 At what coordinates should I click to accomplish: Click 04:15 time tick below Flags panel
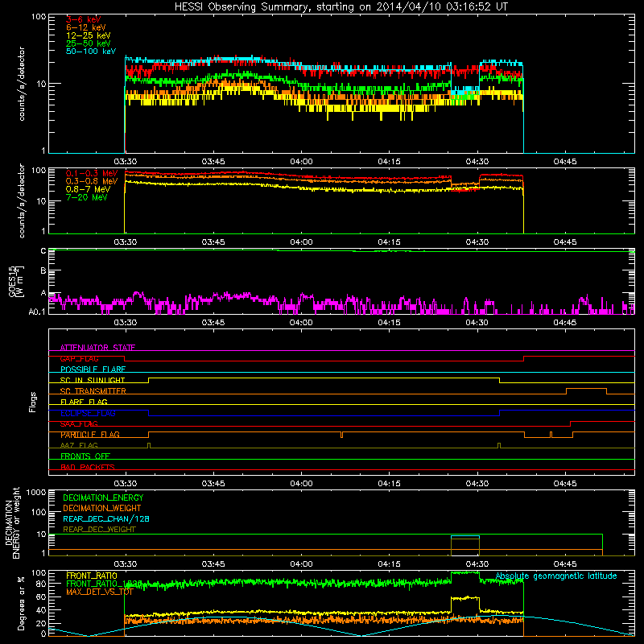[389, 484]
